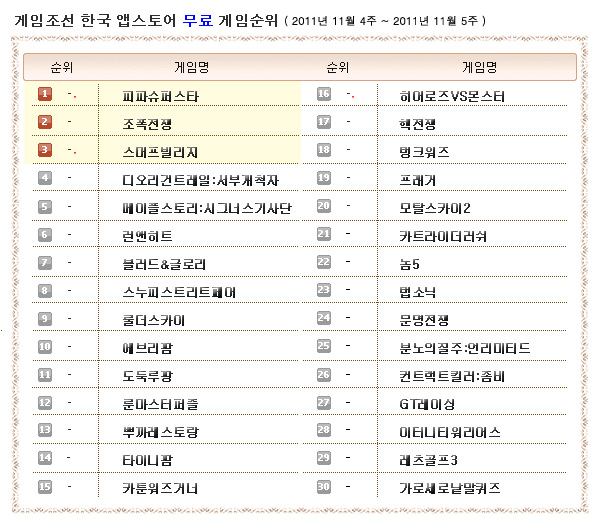Tap the rank 28 badge

click(x=324, y=430)
